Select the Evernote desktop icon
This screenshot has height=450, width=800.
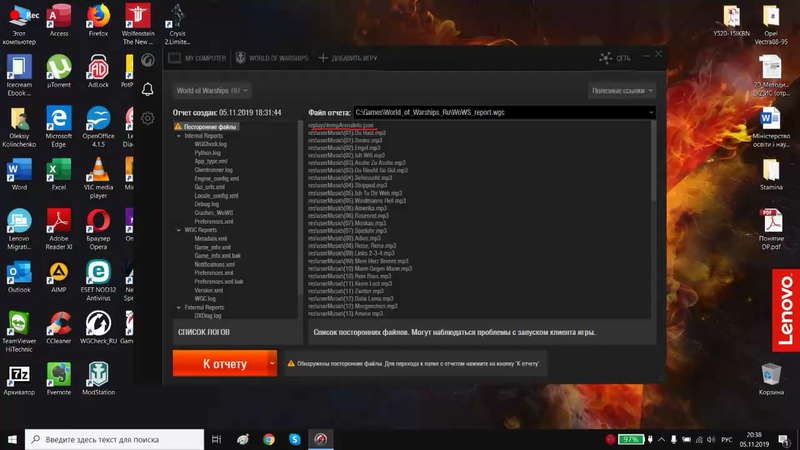59,379
